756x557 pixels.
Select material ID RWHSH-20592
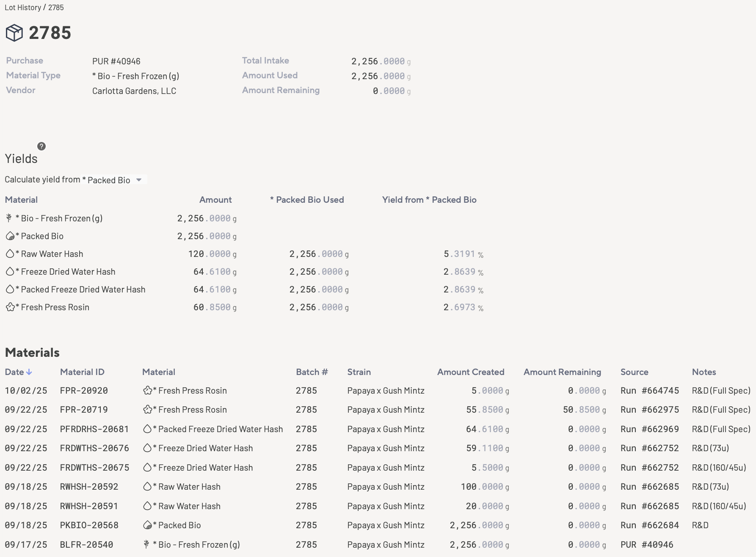point(89,487)
